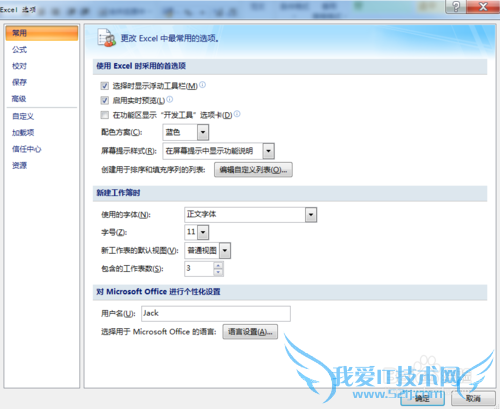Click the 编辑自定义列表 button
Screen dimensions: 500x409
[x=253, y=170]
